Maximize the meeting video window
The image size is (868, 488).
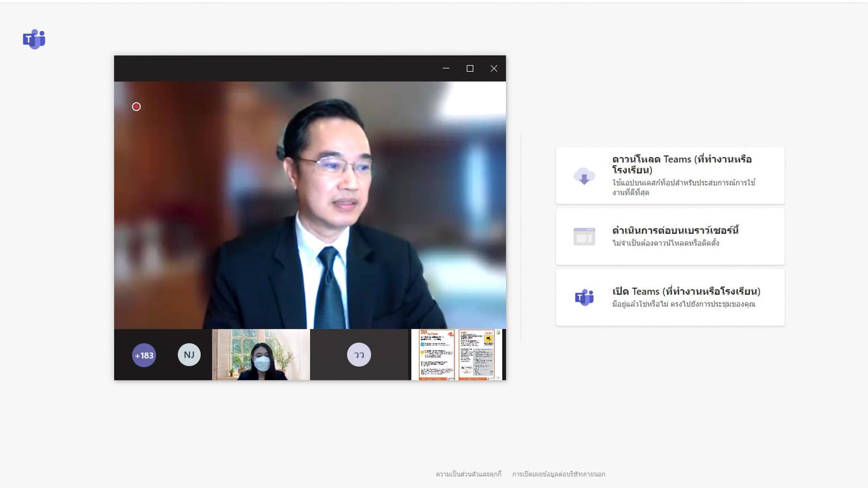click(470, 69)
